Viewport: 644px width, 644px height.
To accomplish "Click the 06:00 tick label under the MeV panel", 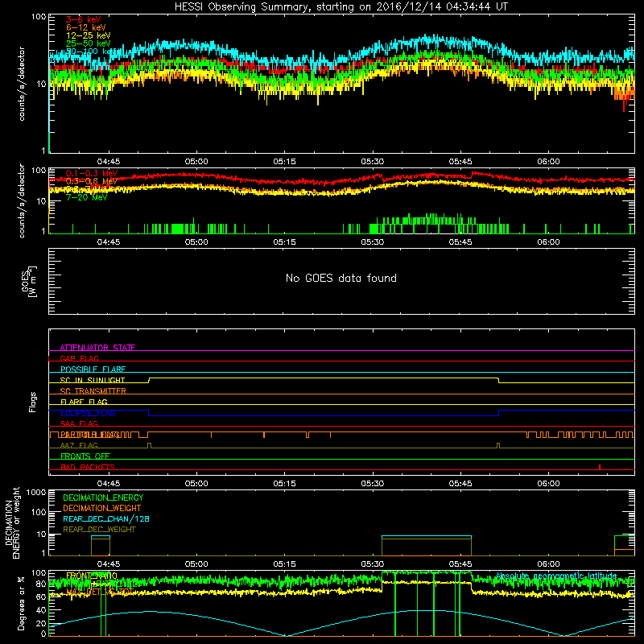I will 548,242.
